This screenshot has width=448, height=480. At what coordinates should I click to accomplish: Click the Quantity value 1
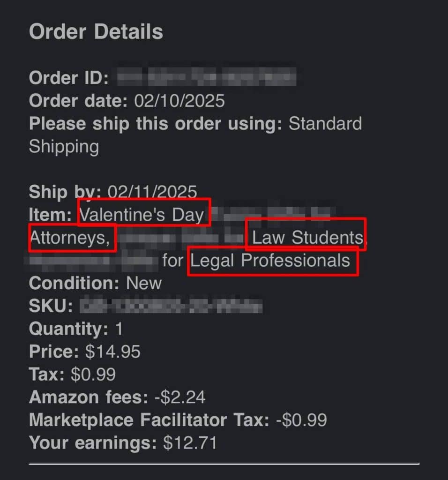119,329
